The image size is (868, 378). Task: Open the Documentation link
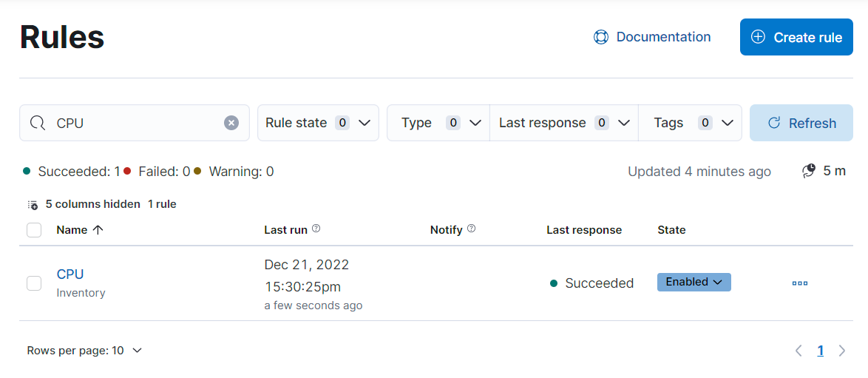tap(652, 37)
